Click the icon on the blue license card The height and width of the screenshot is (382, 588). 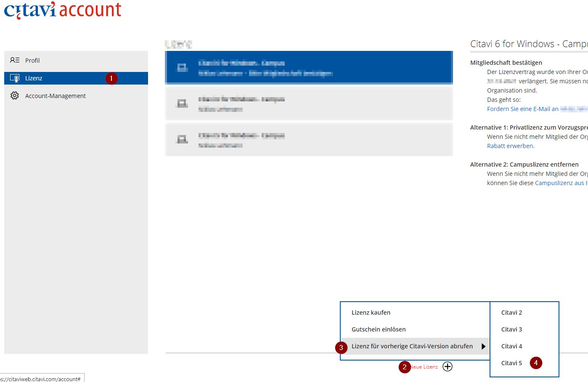(182, 68)
